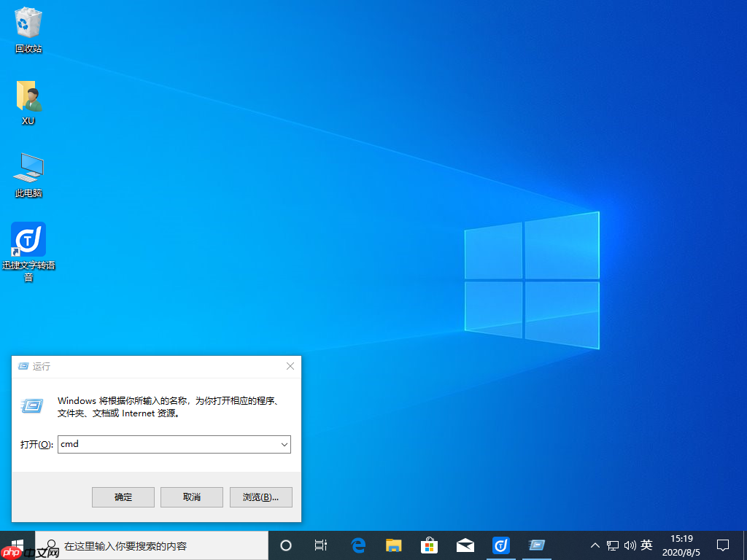
Task: Open the Recycle Bin desktop icon
Action: (x=28, y=30)
